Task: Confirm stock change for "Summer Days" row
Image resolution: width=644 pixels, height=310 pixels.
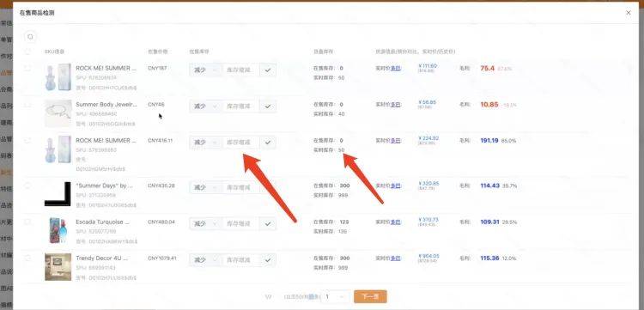Action: click(268, 188)
